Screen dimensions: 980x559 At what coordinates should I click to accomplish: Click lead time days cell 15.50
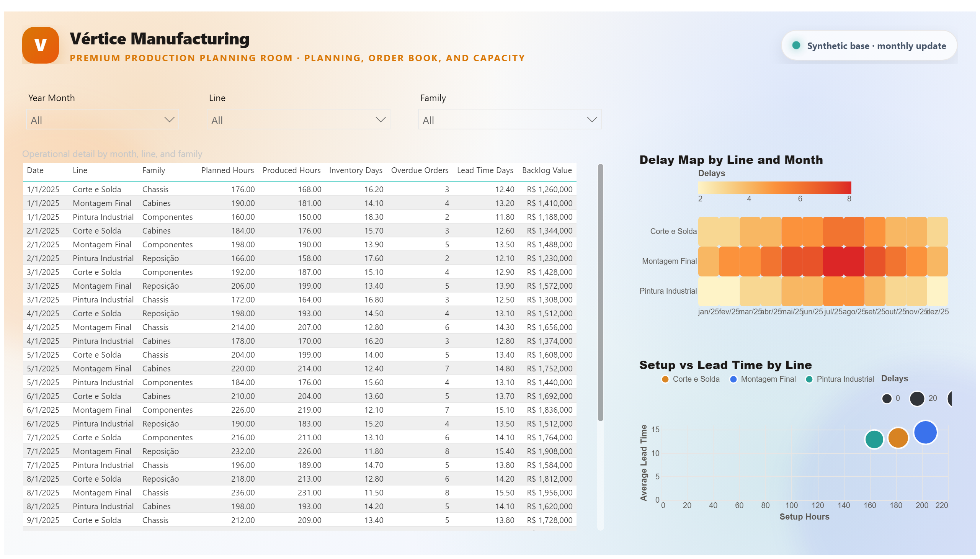[x=505, y=492]
